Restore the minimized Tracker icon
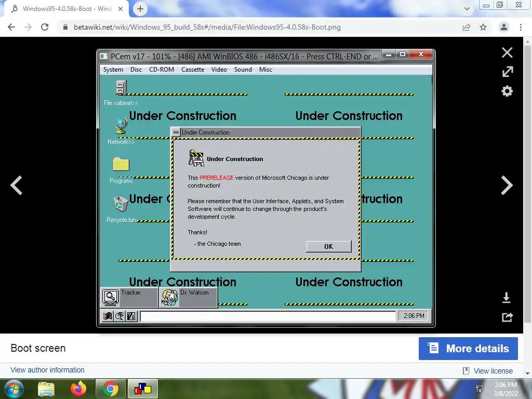532x399 pixels. (x=129, y=297)
